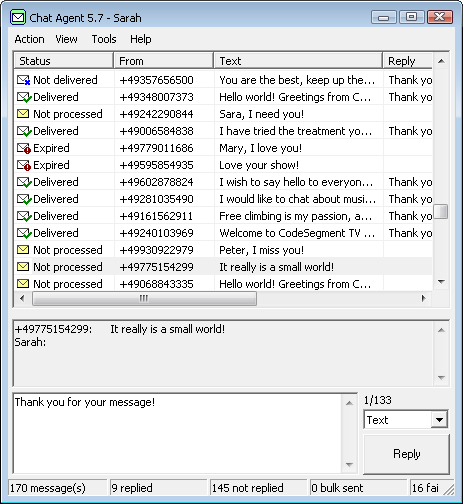Click the Expired envelope icon for +49779011686
The image size is (463, 504).
[24, 148]
